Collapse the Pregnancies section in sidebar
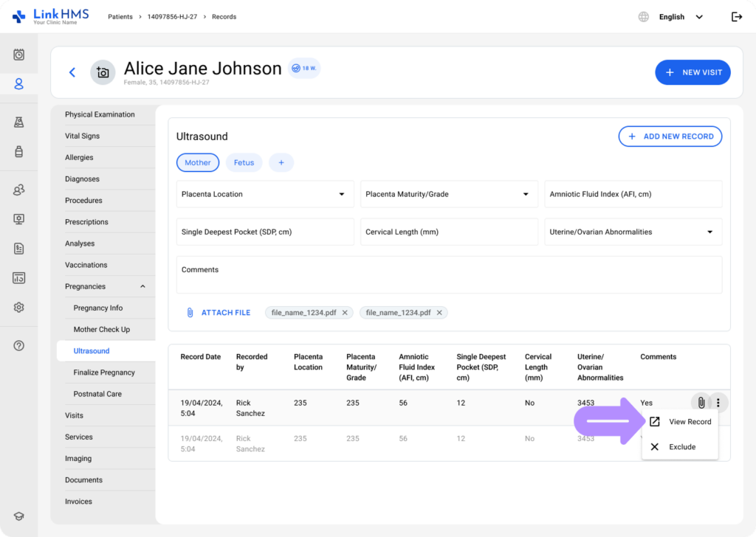The width and height of the screenshot is (756, 537). pyautogui.click(x=142, y=287)
